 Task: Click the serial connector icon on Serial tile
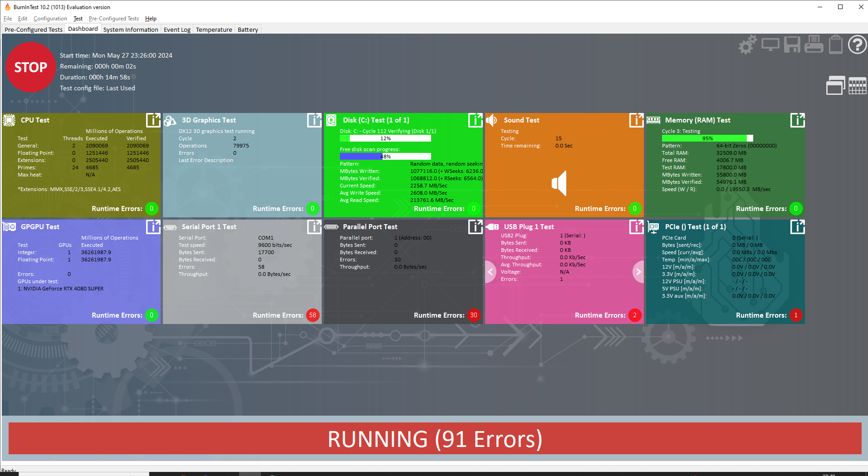(170, 227)
